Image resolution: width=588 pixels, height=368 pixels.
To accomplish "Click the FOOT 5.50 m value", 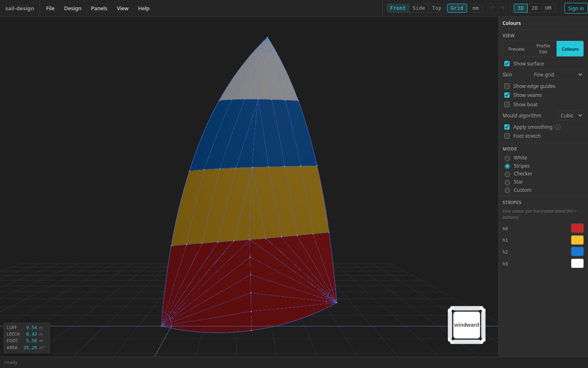I will [x=31, y=341].
